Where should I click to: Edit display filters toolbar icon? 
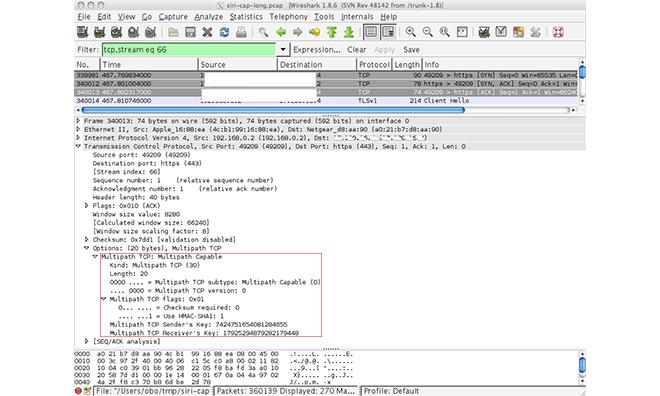501,32
